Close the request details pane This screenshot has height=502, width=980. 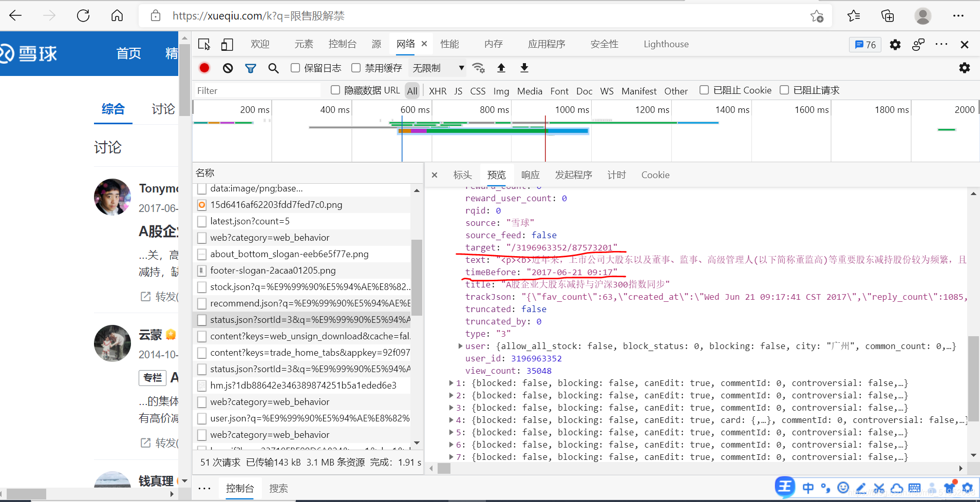pyautogui.click(x=435, y=175)
